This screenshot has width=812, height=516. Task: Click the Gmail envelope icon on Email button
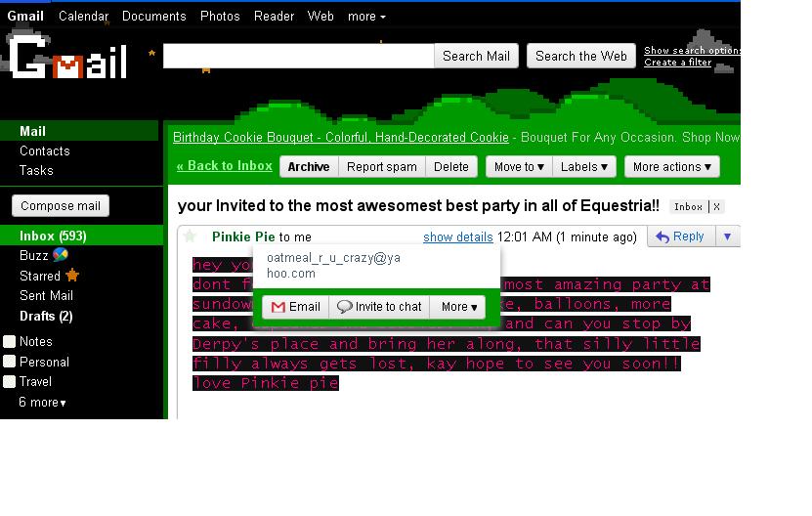pos(278,307)
